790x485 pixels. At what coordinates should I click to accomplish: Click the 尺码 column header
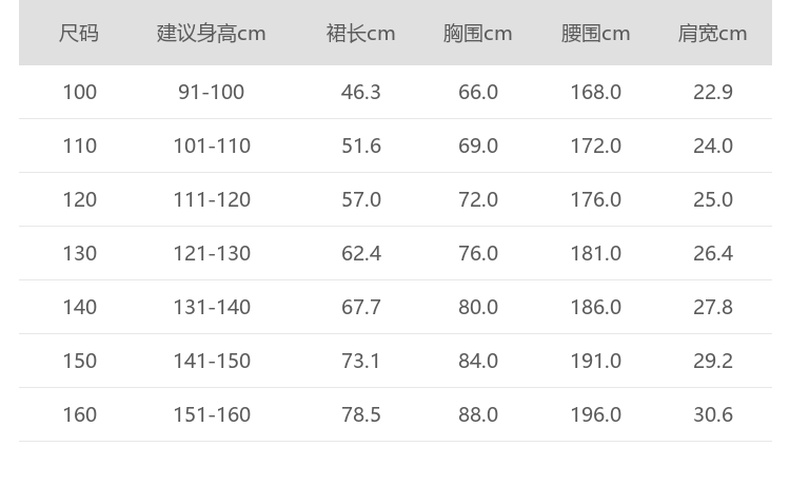pos(79,33)
